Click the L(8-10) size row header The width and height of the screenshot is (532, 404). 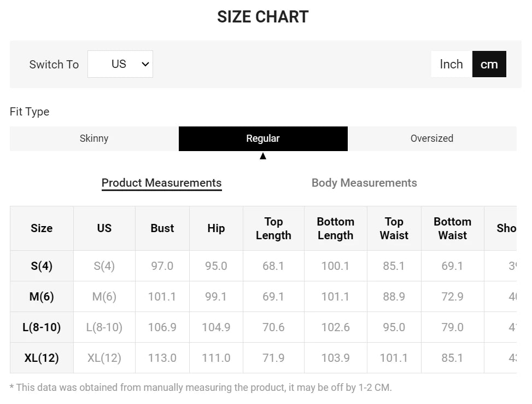coord(42,327)
